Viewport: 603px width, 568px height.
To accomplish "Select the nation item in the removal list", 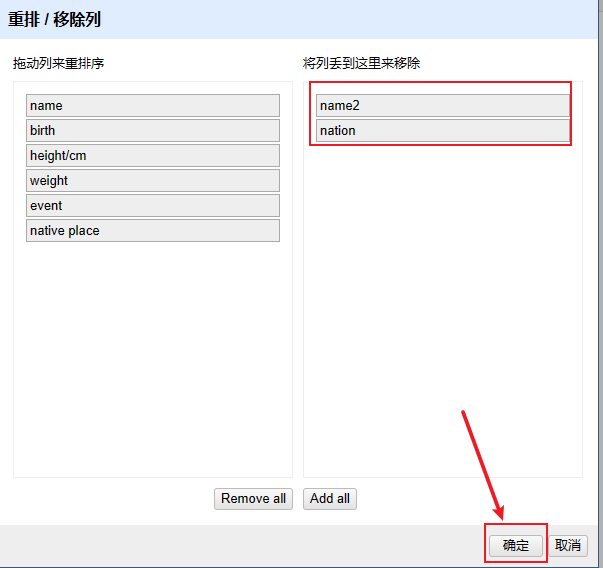I will click(x=443, y=130).
